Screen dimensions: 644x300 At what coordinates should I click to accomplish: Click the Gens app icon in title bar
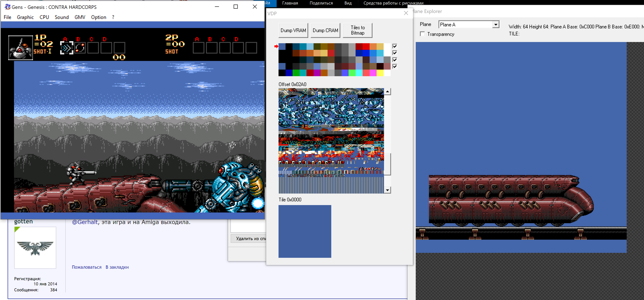coord(8,7)
